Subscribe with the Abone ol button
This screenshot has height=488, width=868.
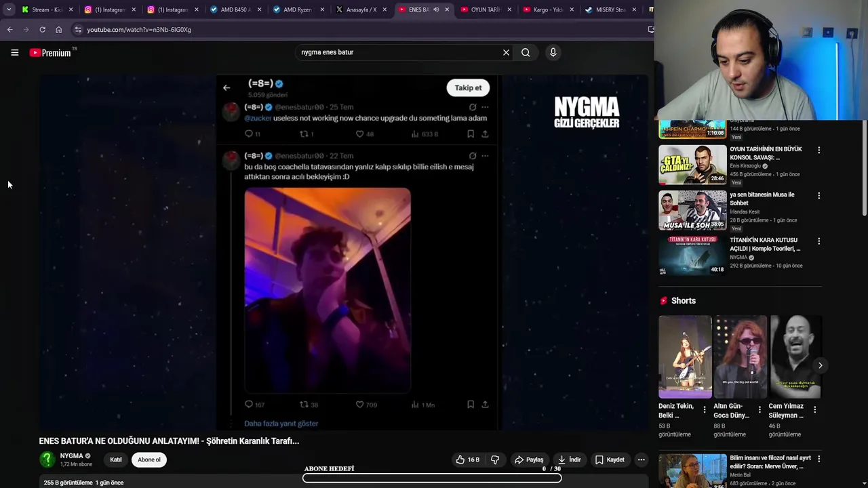coord(149,460)
